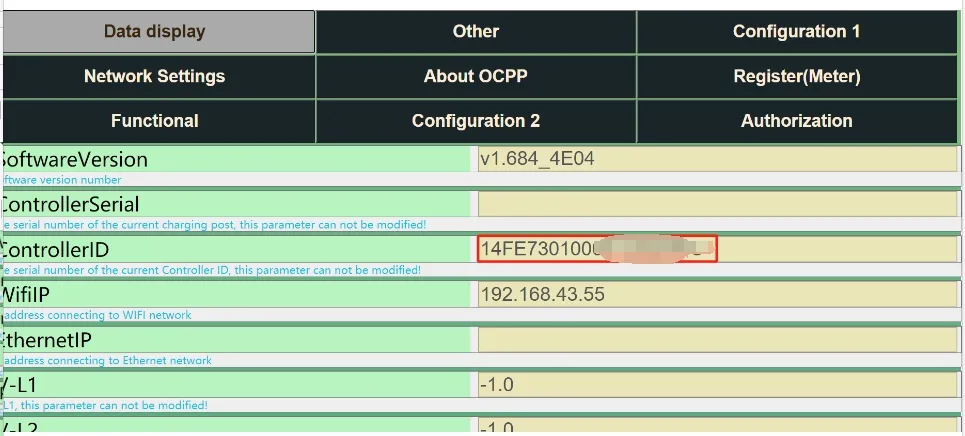Image resolution: width=965 pixels, height=436 pixels.
Task: Select the Authorization tab
Action: (x=796, y=121)
